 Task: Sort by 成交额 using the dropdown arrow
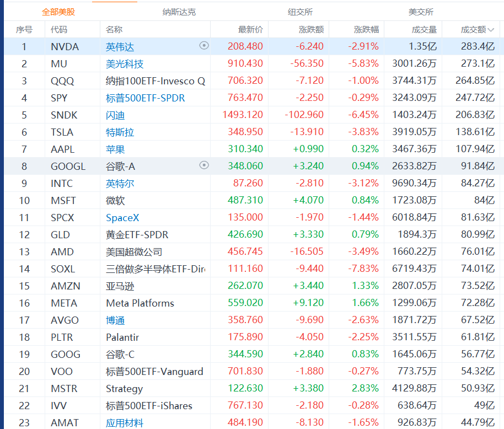pyautogui.click(x=491, y=30)
